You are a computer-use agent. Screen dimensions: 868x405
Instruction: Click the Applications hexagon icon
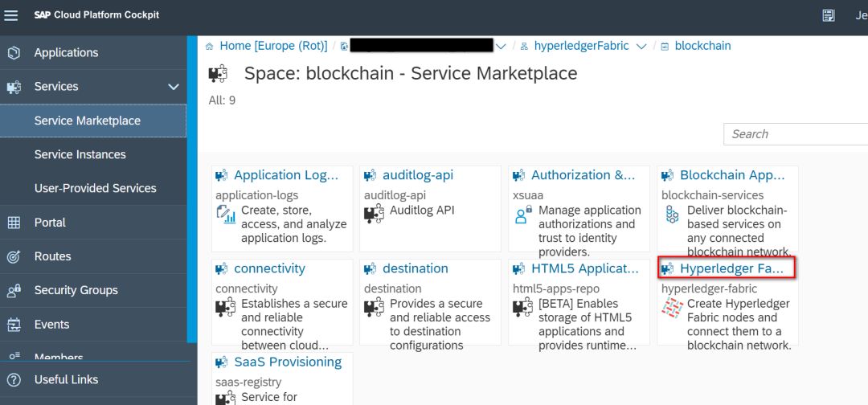(x=14, y=52)
